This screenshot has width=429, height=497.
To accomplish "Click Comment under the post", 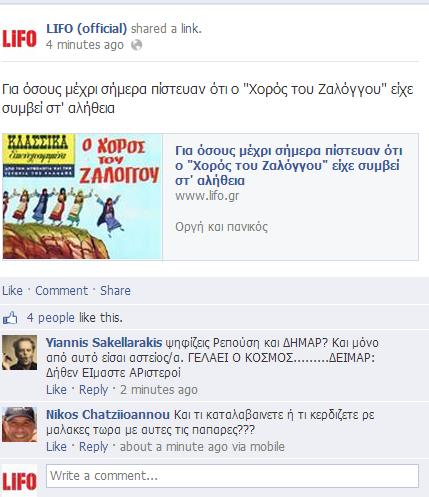I will (62, 291).
